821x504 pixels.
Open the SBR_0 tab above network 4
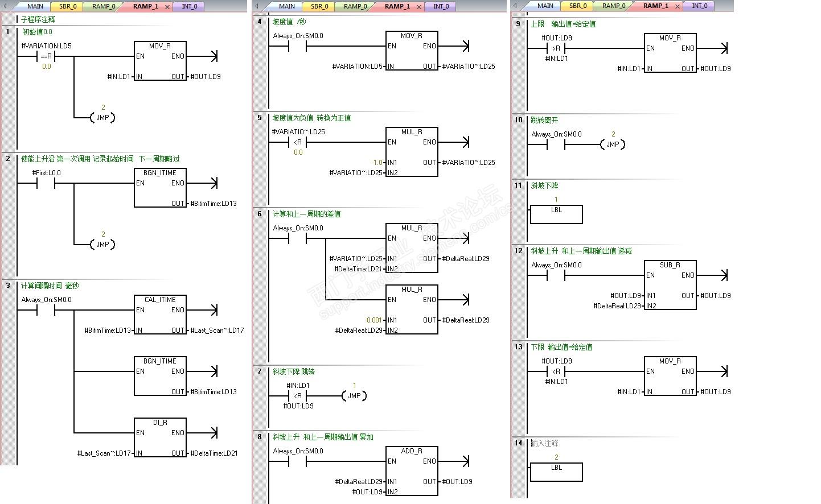[x=319, y=6]
